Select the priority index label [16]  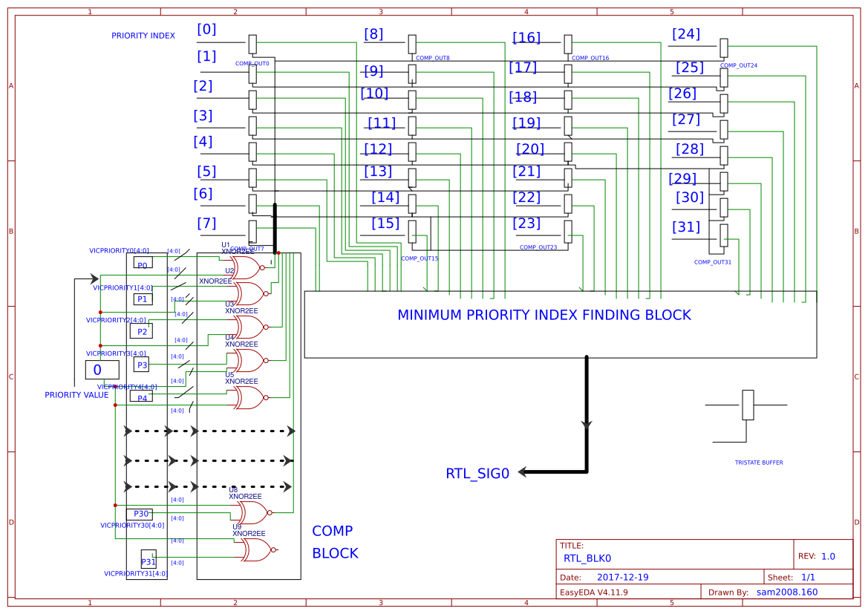coord(528,37)
